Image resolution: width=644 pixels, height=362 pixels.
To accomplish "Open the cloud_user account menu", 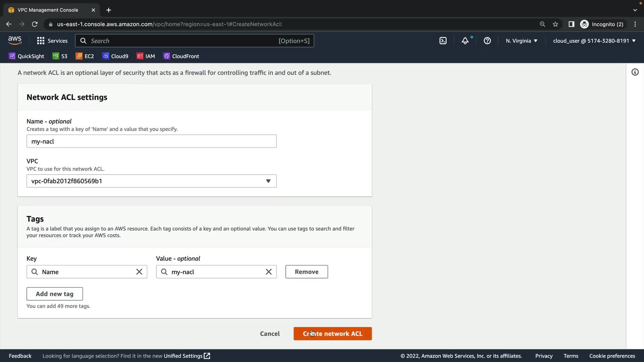I will coord(594,41).
